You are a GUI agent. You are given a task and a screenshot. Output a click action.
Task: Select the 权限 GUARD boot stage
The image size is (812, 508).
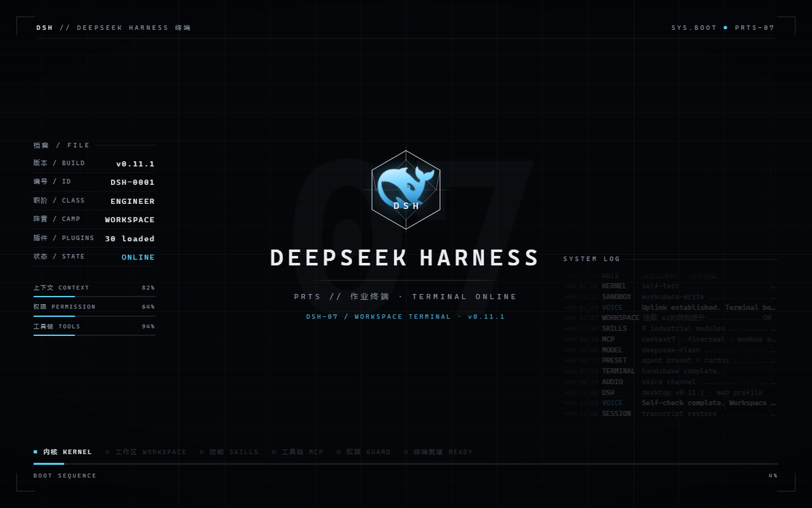364,452
